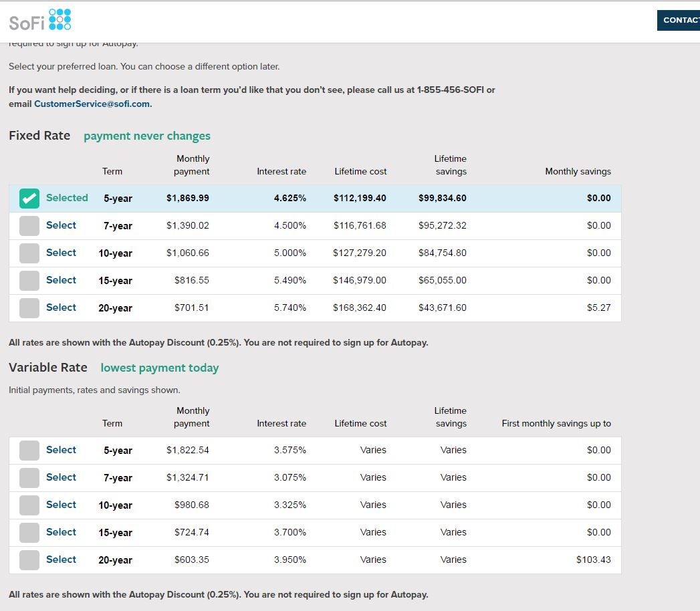The image size is (700, 611).
Task: Click Select label for 10-year fixed loan
Action: [61, 253]
